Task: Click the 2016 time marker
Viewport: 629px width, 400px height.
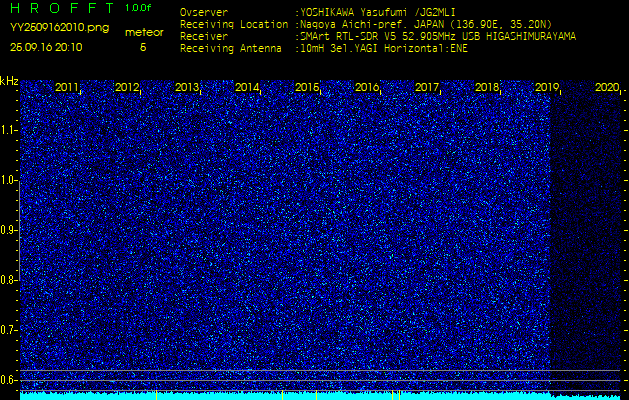Action: (367, 87)
